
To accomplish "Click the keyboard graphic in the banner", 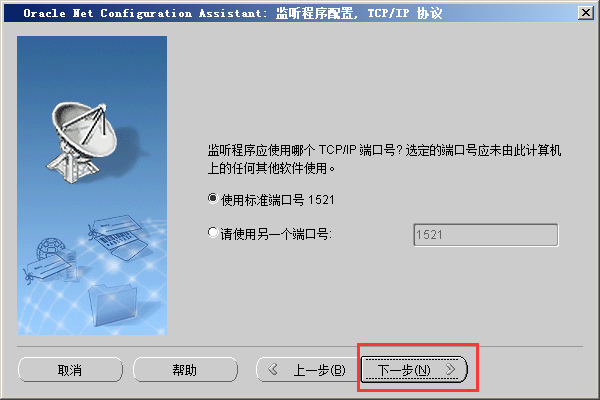I will (x=123, y=245).
